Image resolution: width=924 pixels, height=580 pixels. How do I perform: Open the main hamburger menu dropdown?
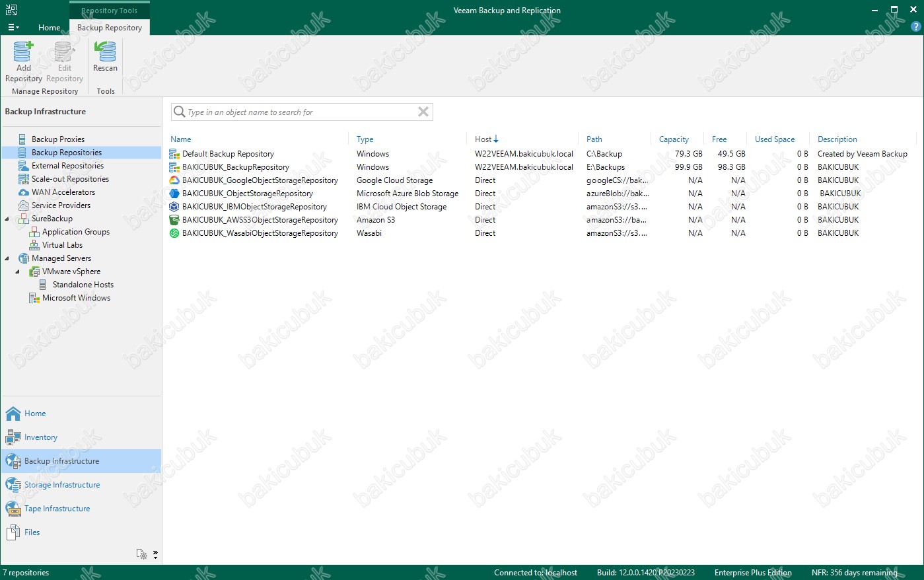coord(13,28)
